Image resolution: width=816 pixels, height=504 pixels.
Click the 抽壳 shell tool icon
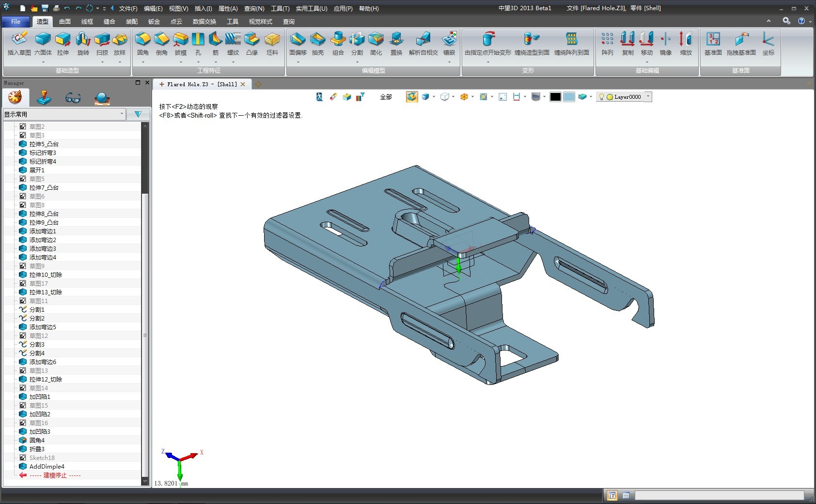coord(317,43)
